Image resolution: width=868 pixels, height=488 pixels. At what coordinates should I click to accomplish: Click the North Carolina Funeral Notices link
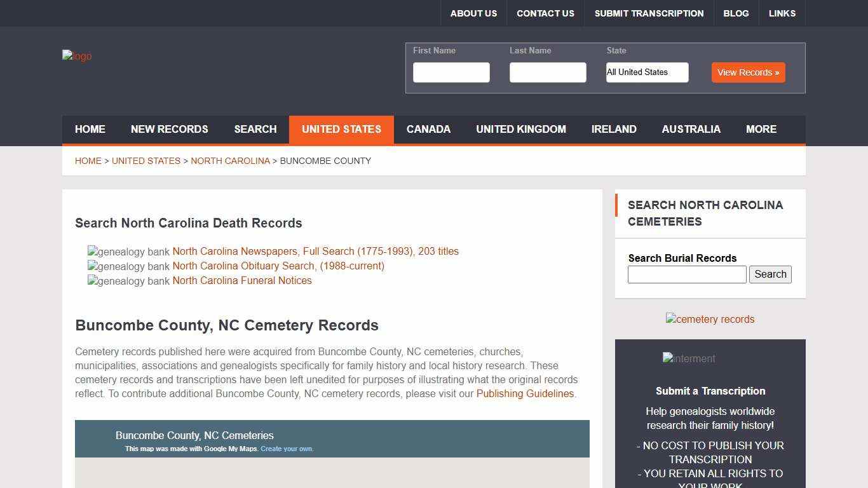pyautogui.click(x=242, y=280)
